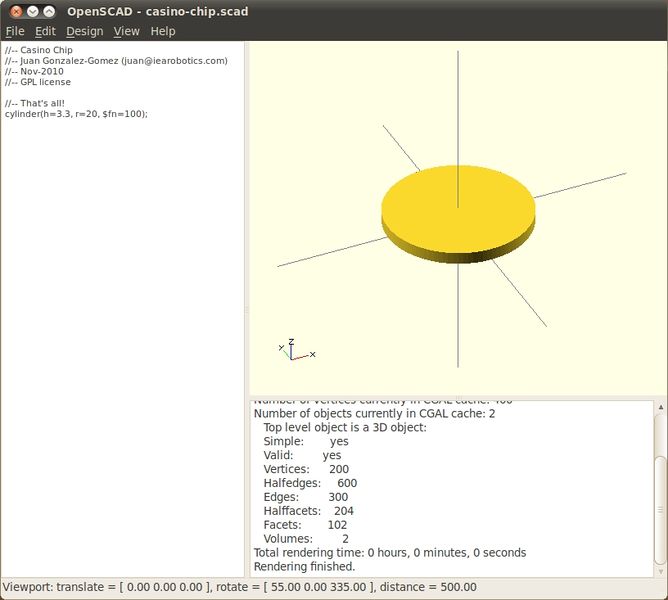Viewport: 668px width, 600px height.
Task: Click the splitter between editor and viewport
Action: coord(247,310)
